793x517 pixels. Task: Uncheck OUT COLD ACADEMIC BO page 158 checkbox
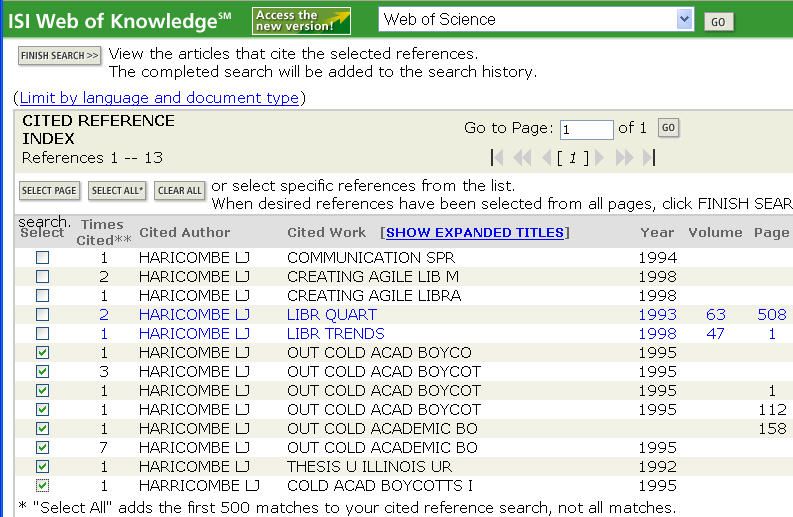pos(42,428)
